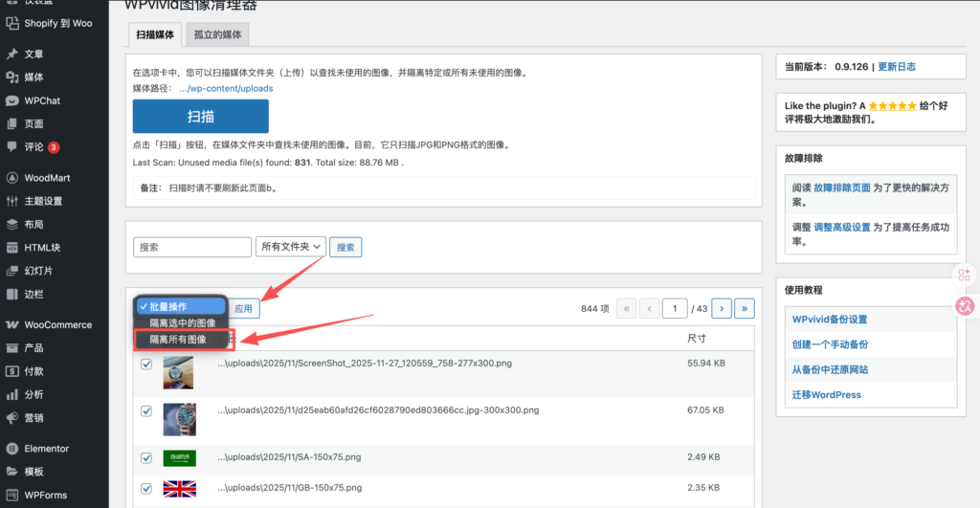Click the HTML块 code icon
This screenshot has width=980, height=508.
11,248
